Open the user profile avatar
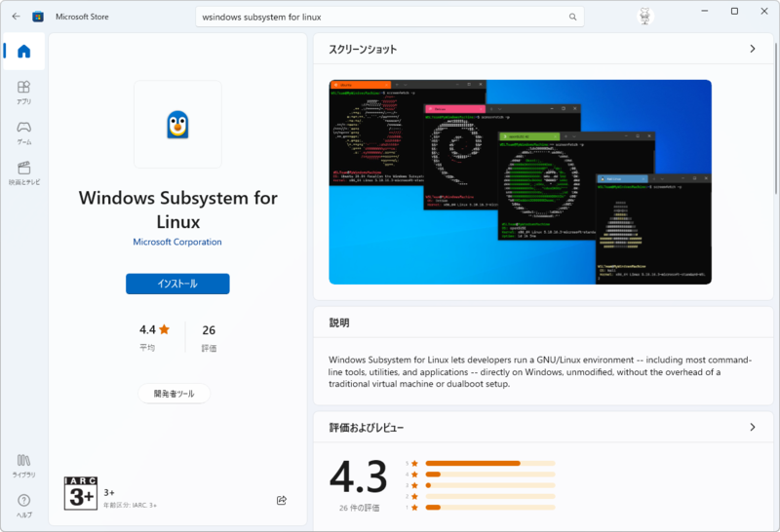The height and width of the screenshot is (532, 780). tap(645, 17)
